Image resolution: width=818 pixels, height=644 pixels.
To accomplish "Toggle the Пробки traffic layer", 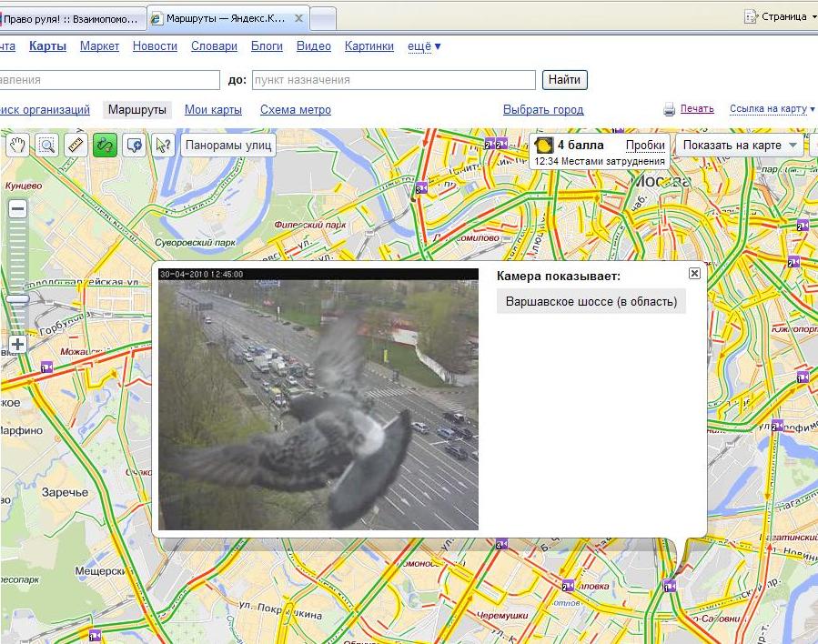I will 645,146.
